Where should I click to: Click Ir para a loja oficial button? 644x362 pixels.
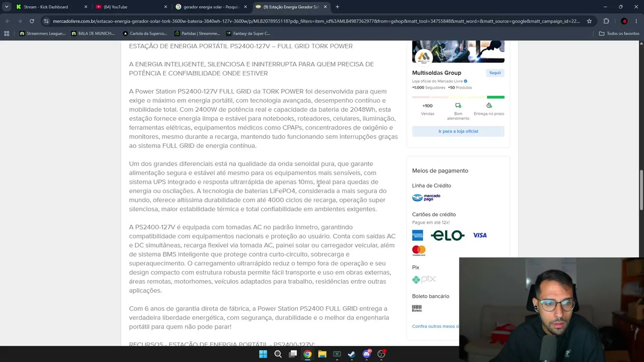(458, 131)
